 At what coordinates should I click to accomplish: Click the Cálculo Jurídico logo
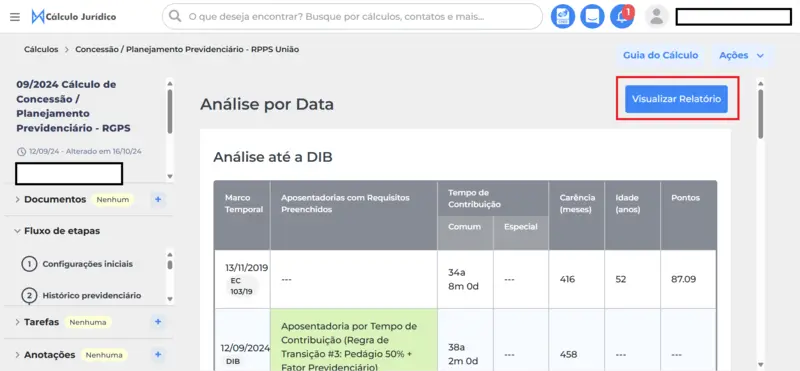pyautogui.click(x=73, y=17)
